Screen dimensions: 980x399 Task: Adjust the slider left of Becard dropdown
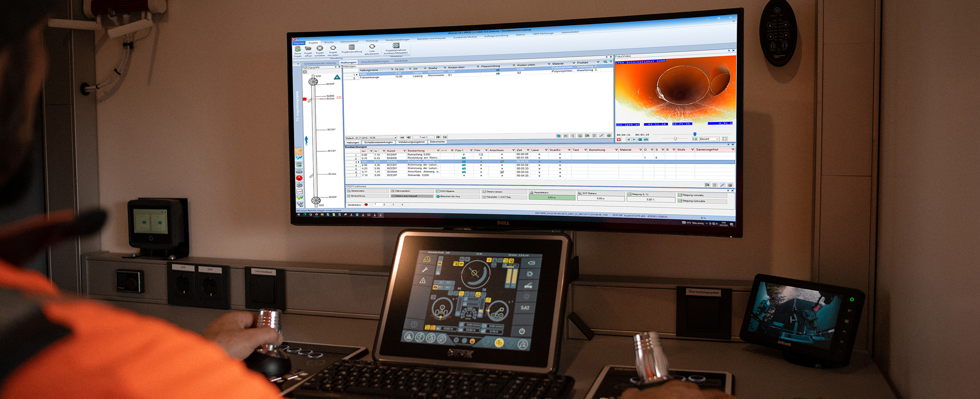point(675,139)
